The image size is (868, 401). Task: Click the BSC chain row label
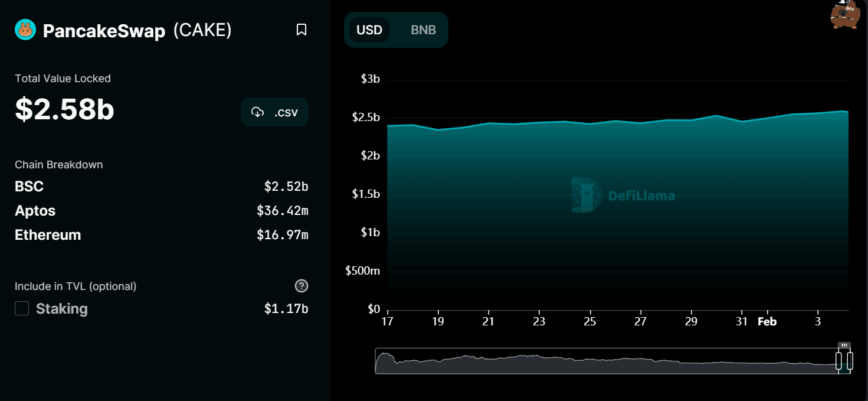click(x=30, y=187)
